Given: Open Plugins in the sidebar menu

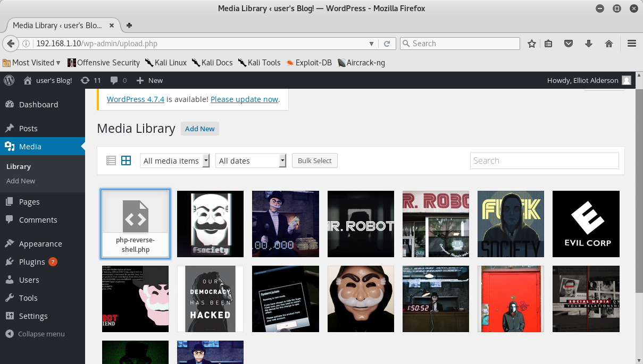Looking at the screenshot, I should (x=32, y=261).
